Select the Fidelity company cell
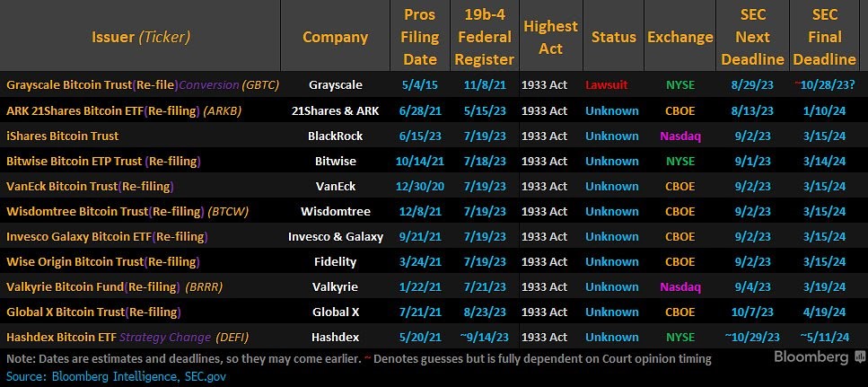868x387 pixels. (335, 262)
